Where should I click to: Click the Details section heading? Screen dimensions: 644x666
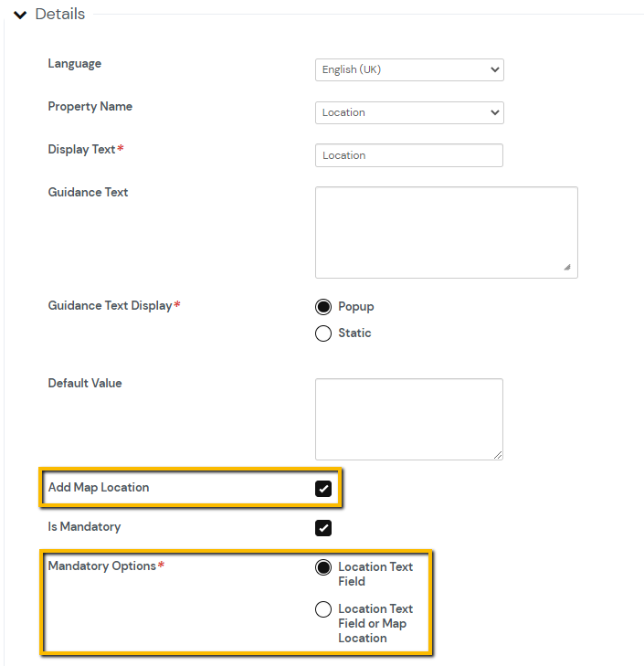point(59,15)
